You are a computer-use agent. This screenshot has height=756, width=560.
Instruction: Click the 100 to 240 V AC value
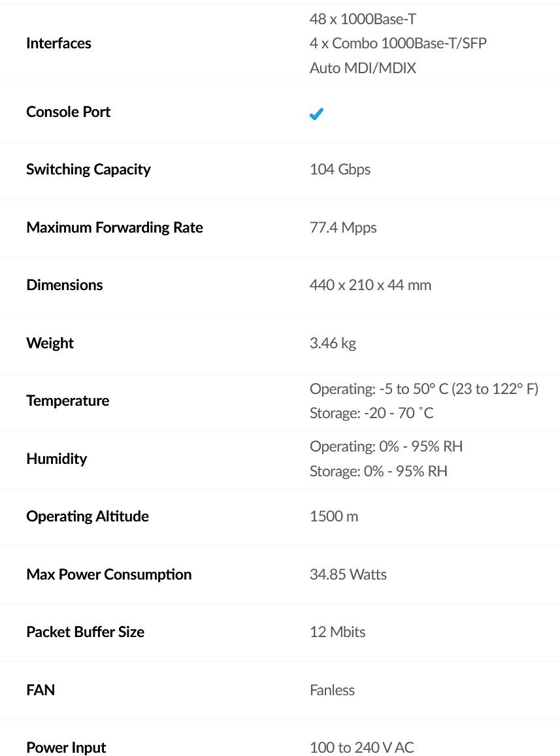(x=361, y=747)
